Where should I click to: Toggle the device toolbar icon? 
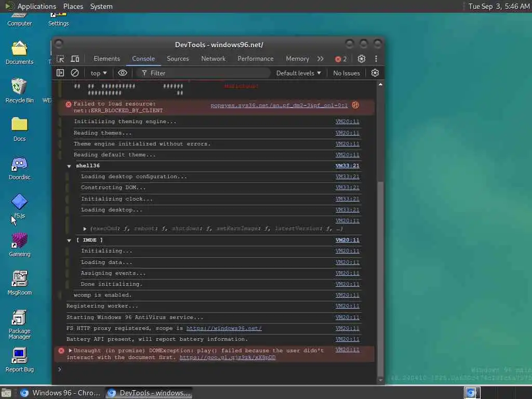[x=75, y=59]
